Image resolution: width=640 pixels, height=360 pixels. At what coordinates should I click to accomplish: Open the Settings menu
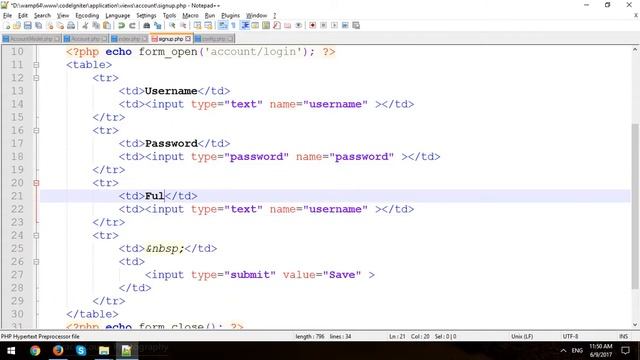click(x=146, y=16)
